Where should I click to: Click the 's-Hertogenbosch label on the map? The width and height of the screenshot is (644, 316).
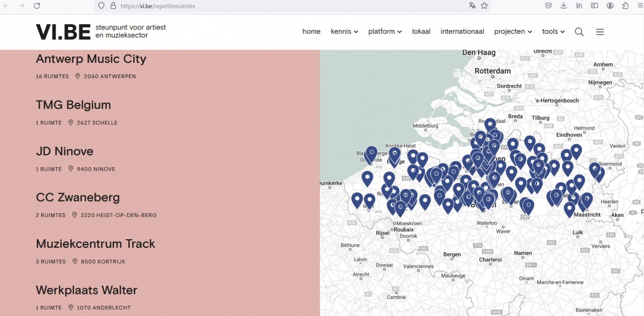[557, 100]
